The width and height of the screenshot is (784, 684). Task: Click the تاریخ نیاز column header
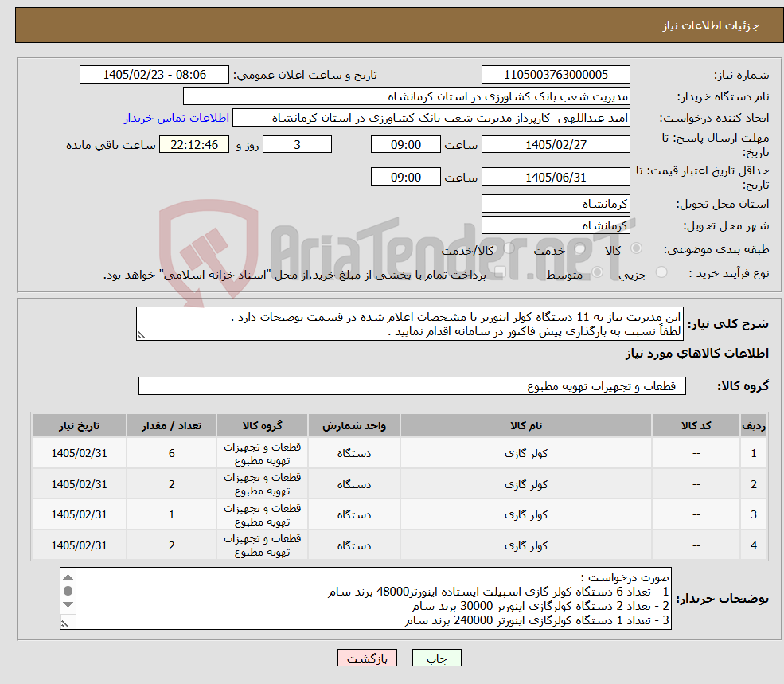coord(79,425)
